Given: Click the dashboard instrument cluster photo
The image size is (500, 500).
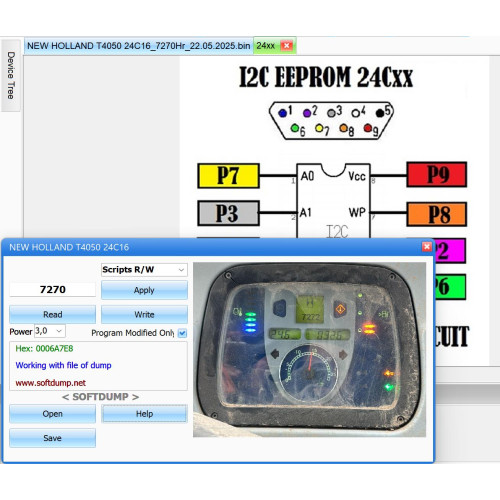Looking at the screenshot, I should (309, 349).
